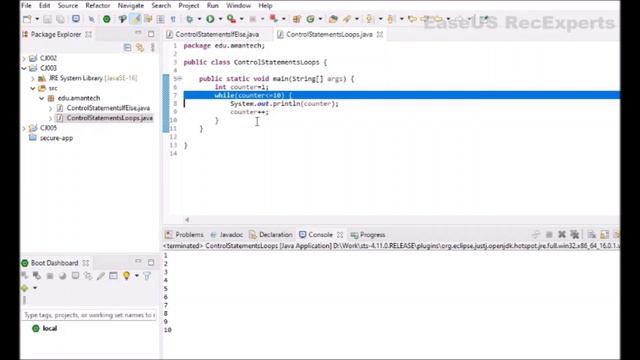This screenshot has width=640, height=360.
Task: Collapse the CJ003 project node
Action: (24, 68)
